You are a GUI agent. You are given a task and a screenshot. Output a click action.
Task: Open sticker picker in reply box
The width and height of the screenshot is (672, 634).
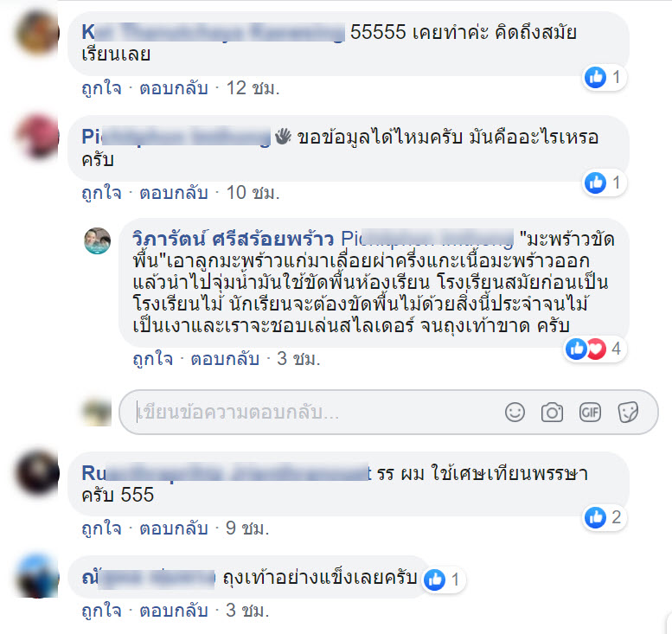coord(628,413)
